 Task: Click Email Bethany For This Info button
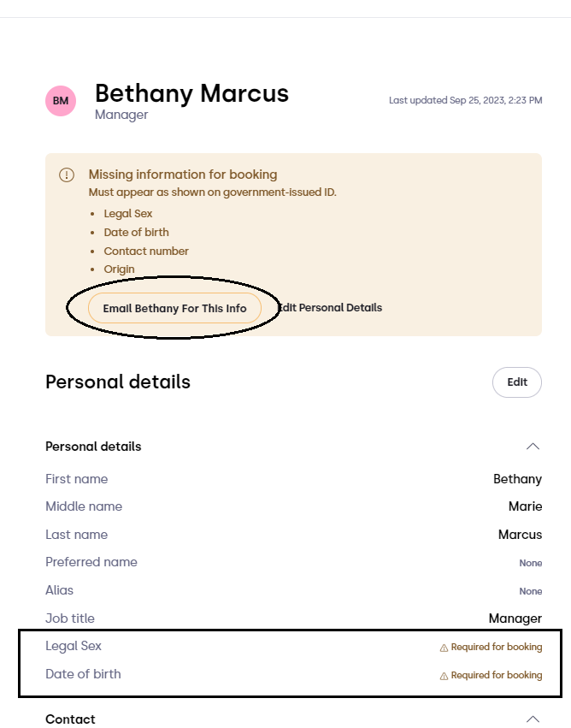(175, 308)
